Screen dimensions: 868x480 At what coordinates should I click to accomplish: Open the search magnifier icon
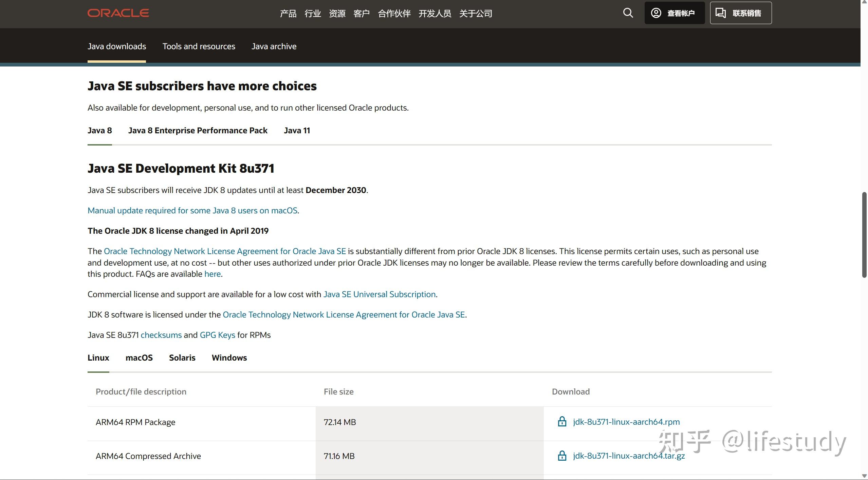(628, 13)
